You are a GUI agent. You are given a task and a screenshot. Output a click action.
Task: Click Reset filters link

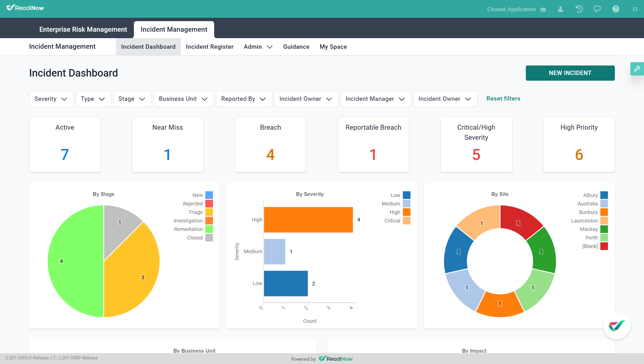(x=503, y=98)
